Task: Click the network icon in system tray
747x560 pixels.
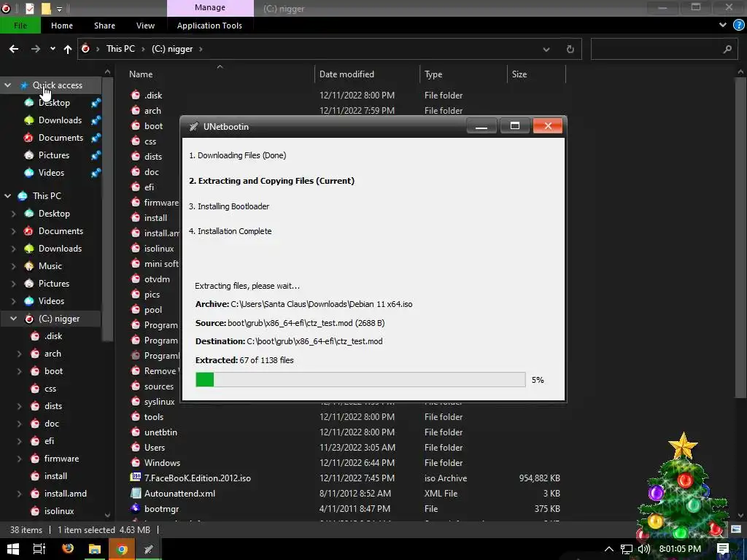Action: click(x=627, y=549)
